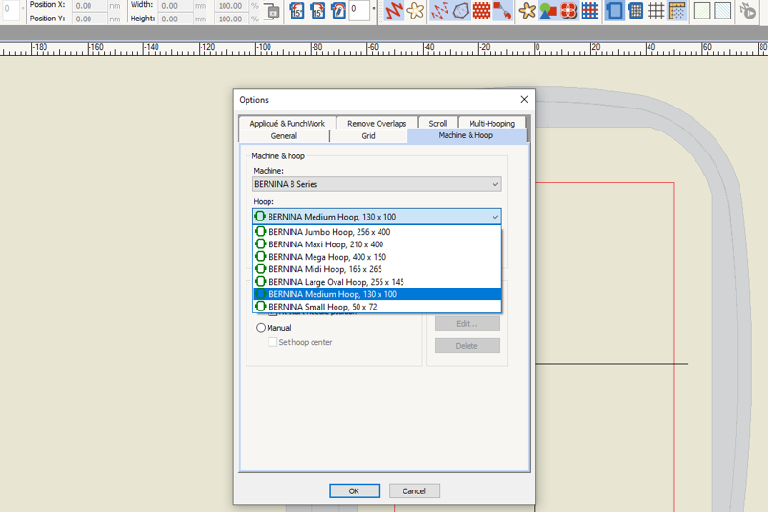Image resolution: width=768 pixels, height=512 pixels.
Task: Collapse the Hoop dropdown list
Action: pos(494,217)
